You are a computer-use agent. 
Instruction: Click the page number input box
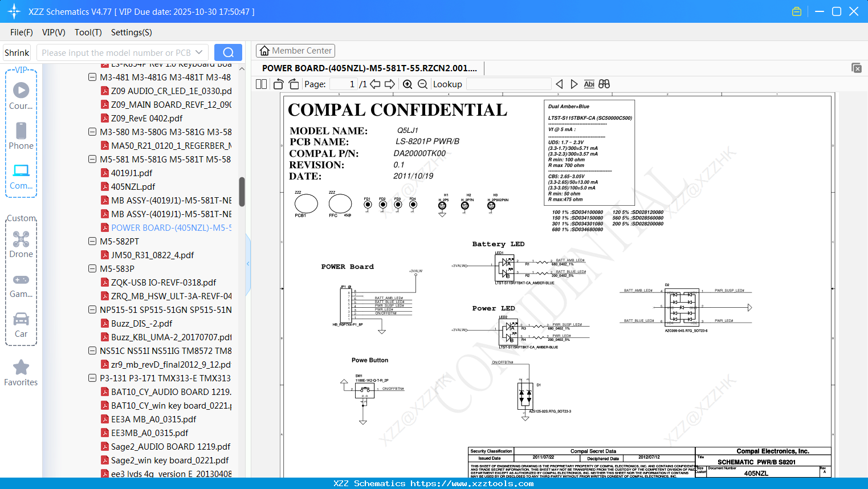pyautogui.click(x=344, y=84)
